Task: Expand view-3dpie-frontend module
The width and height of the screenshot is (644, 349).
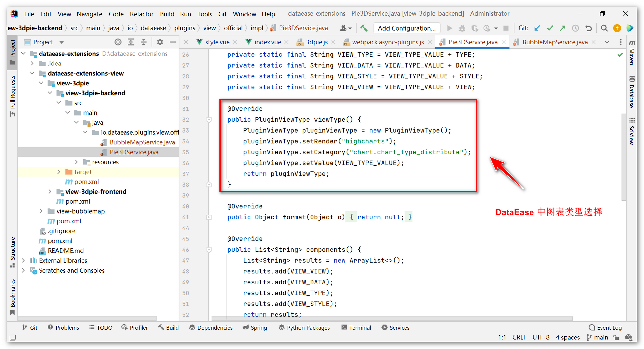Action: coord(50,192)
